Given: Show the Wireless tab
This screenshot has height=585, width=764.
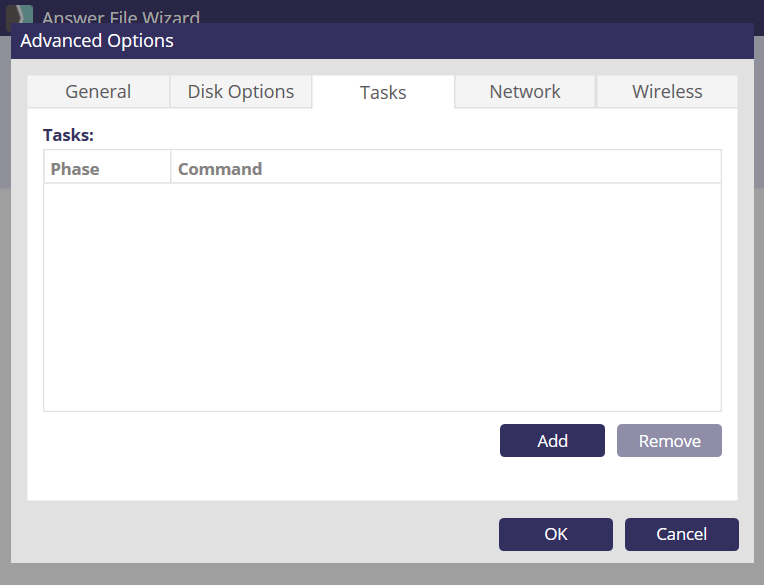Looking at the screenshot, I should tap(667, 92).
